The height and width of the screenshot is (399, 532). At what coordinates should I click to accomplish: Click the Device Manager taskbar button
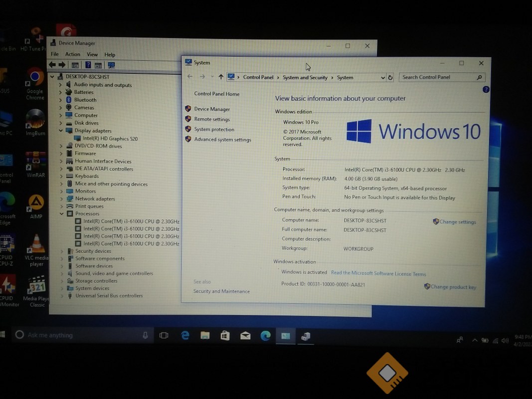pyautogui.click(x=306, y=336)
